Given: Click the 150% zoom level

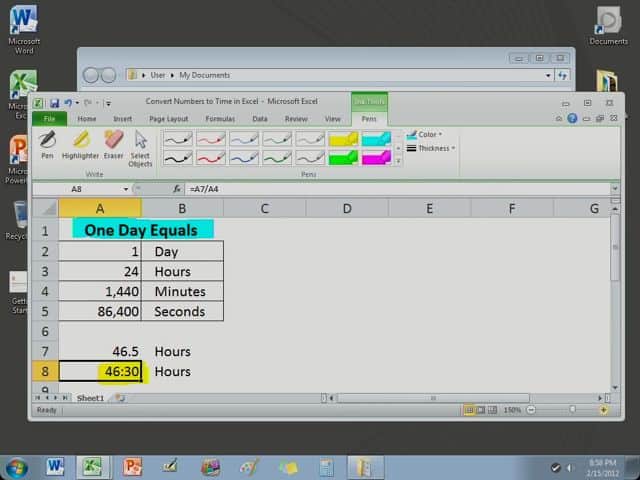Looking at the screenshot, I should (512, 410).
